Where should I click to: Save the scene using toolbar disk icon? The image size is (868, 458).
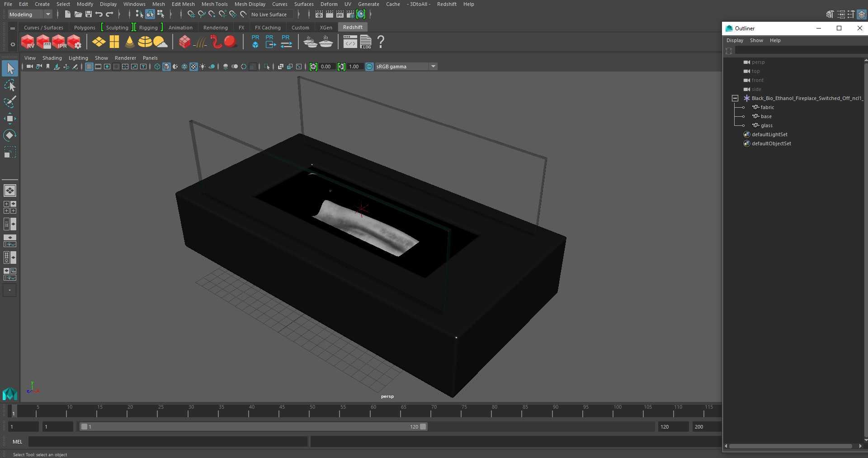[x=89, y=14]
